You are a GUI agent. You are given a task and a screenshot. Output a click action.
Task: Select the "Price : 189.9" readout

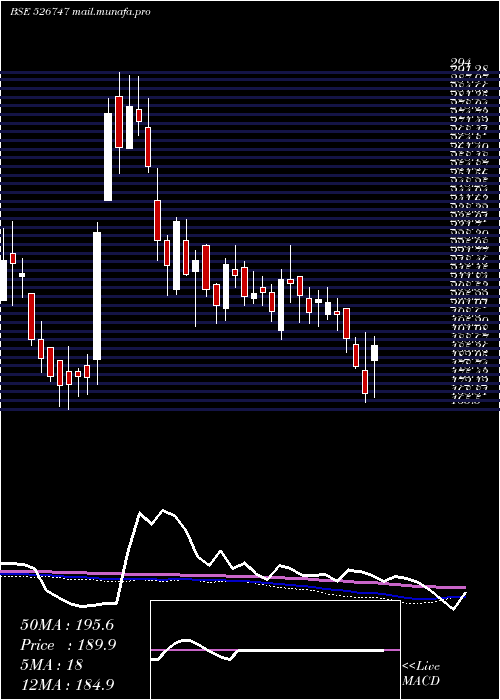[68, 645]
